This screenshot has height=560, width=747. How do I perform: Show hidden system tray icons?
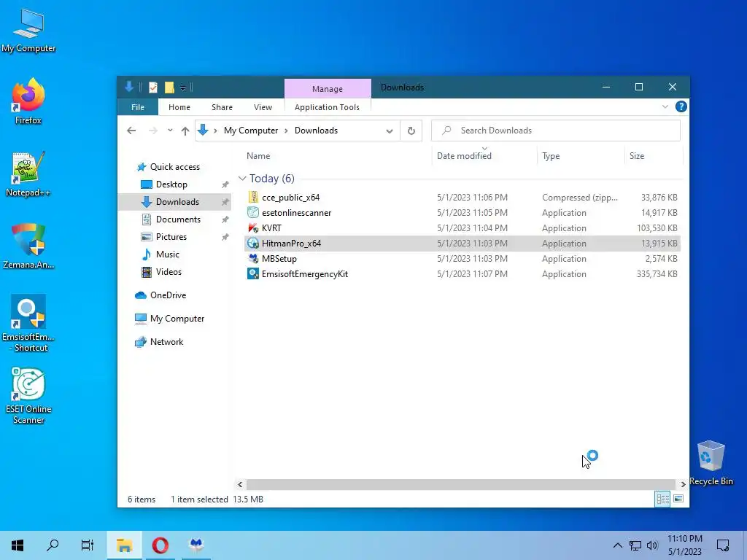[617, 545]
